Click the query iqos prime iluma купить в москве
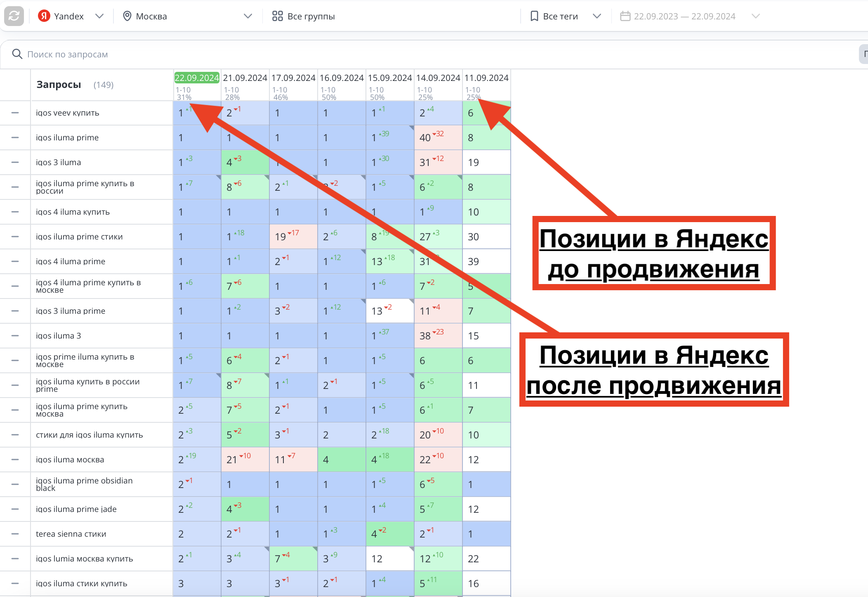Image resolution: width=868 pixels, height=597 pixels. [x=85, y=360]
